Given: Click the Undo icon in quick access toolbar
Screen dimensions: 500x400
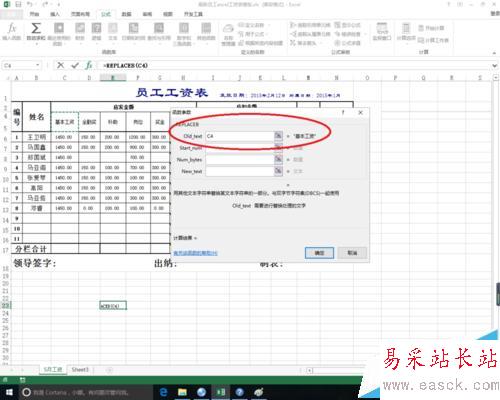Looking at the screenshot, I should (x=30, y=4).
